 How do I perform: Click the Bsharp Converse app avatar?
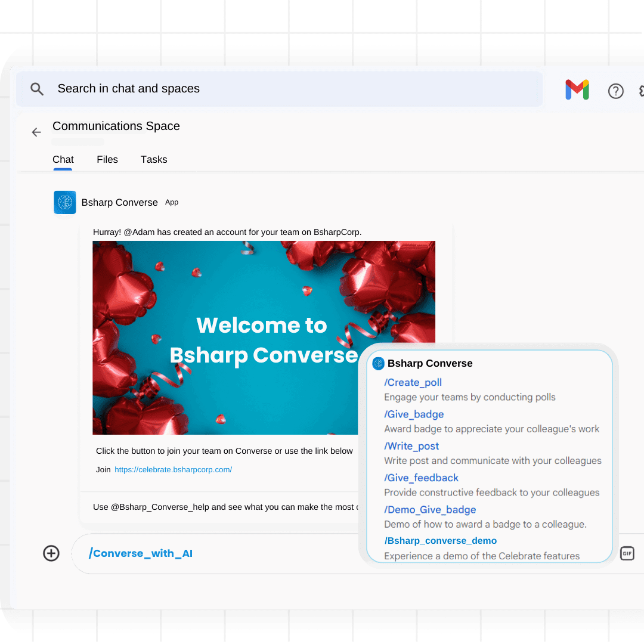point(65,202)
